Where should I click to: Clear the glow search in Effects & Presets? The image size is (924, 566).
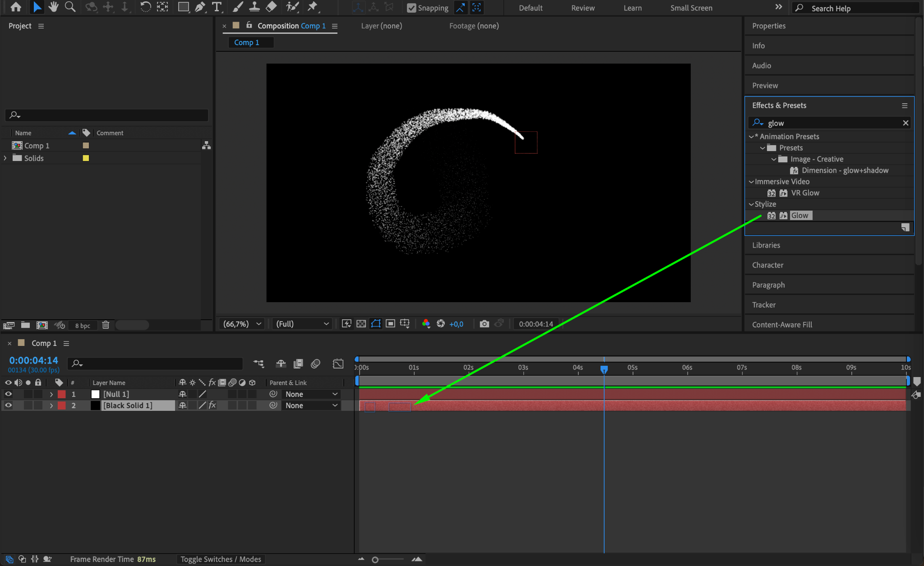click(x=905, y=123)
